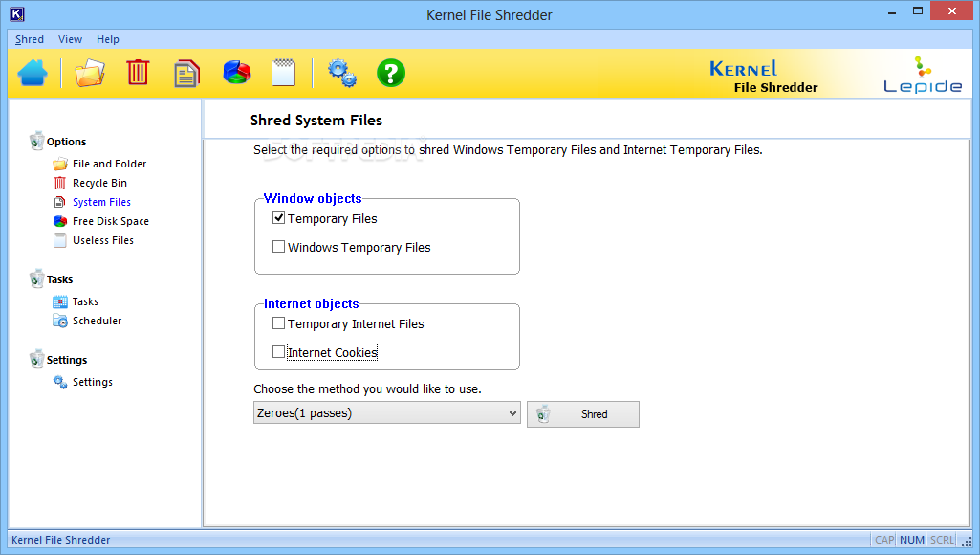Open Settings gears toolbar icon
Viewport: 980px width, 555px height.
(x=342, y=74)
